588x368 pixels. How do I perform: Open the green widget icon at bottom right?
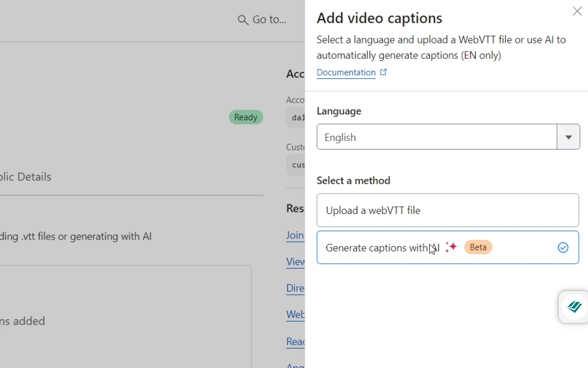click(x=574, y=307)
